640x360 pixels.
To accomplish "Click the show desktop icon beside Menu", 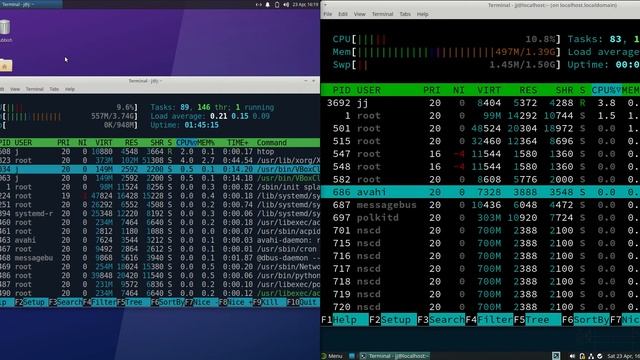I will 352,356.
